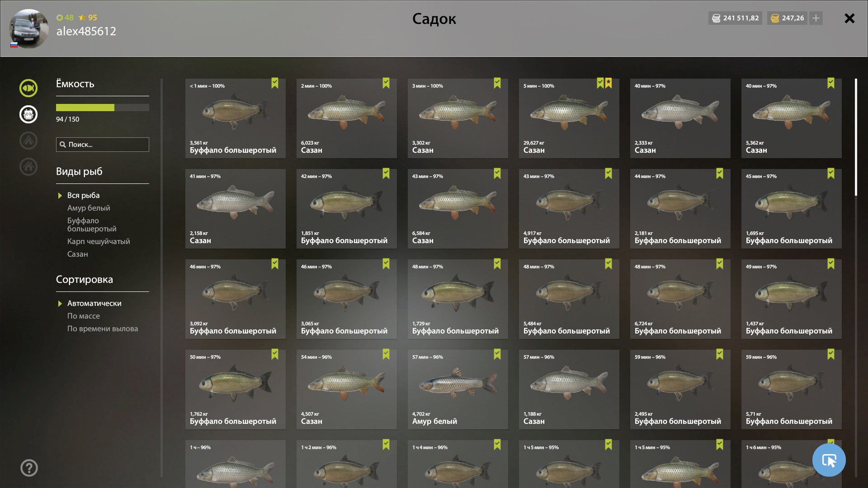Sort fish По времени вылова
Image resolution: width=868 pixels, height=488 pixels.
[x=103, y=328]
